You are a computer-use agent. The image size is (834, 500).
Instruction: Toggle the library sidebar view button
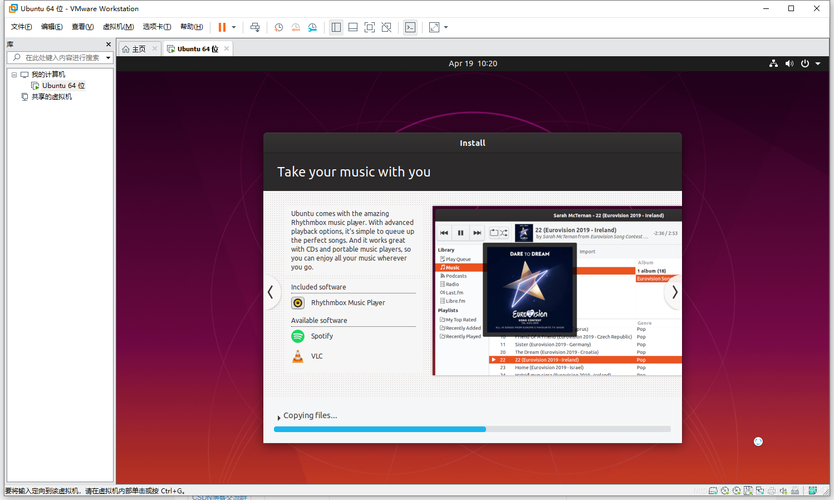click(x=336, y=27)
